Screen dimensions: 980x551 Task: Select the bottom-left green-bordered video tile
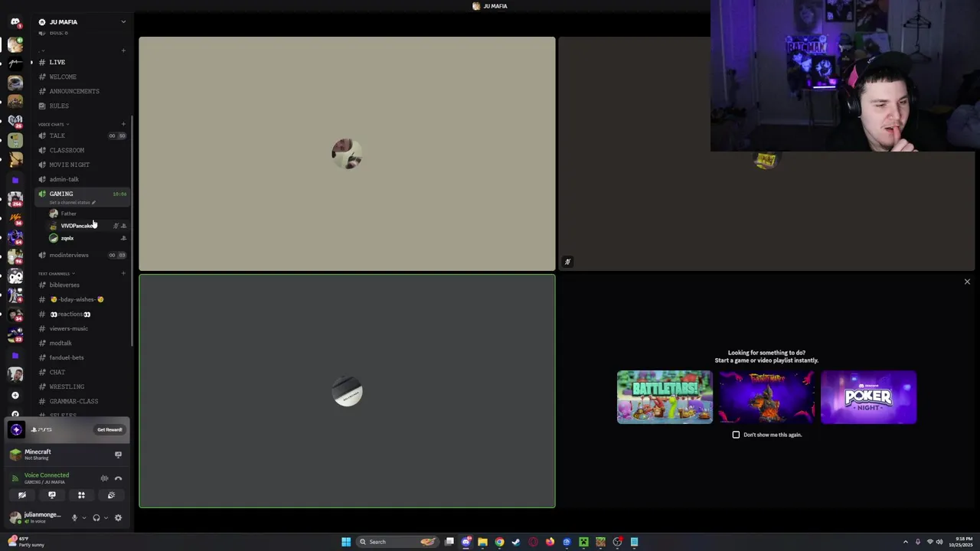point(347,391)
